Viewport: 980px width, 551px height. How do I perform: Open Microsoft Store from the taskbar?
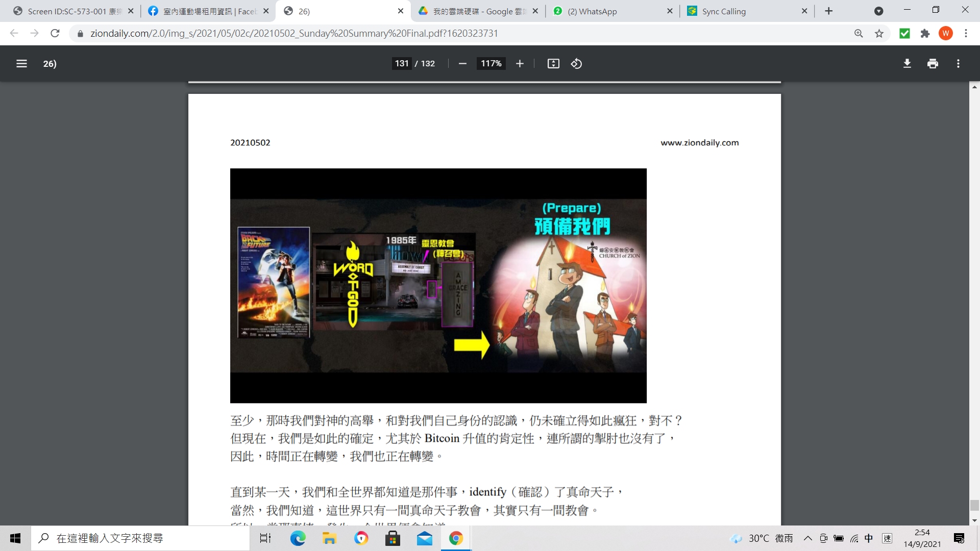pyautogui.click(x=393, y=538)
